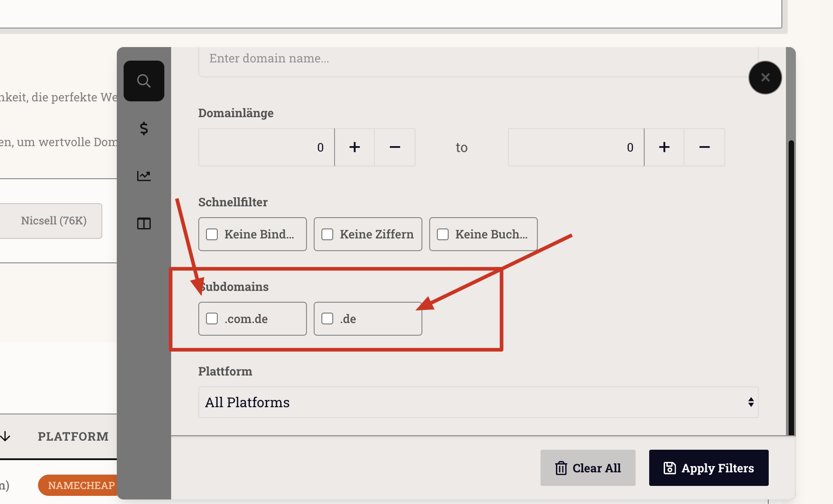Click the Apply Filters button
The image size is (833, 504).
(x=709, y=468)
